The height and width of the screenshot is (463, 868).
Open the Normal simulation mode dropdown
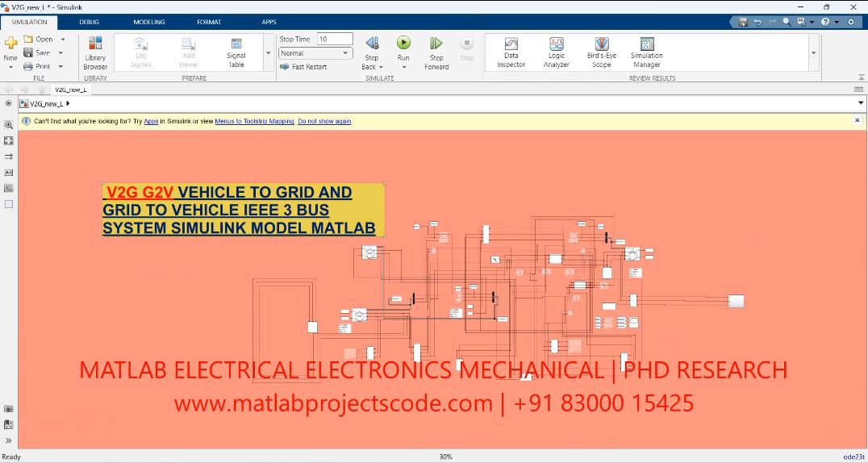(315, 53)
